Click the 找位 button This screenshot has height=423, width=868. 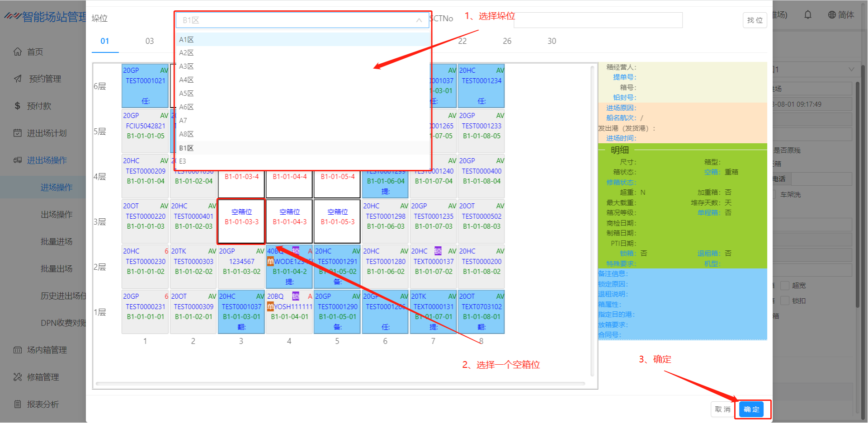click(755, 20)
